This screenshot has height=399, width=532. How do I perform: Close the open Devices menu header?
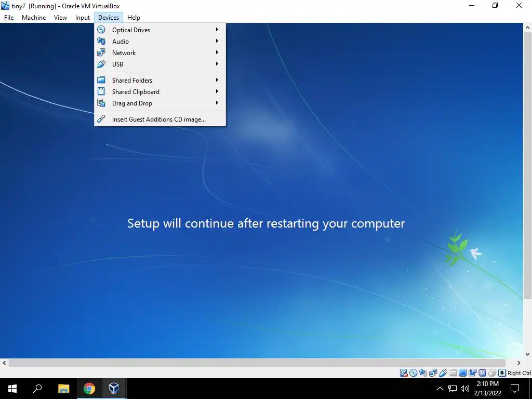109,17
